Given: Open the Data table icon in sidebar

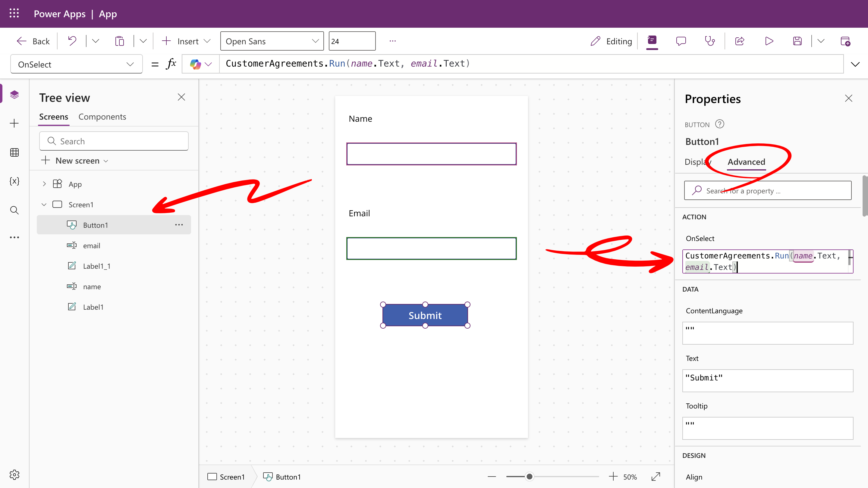Looking at the screenshot, I should [14, 152].
